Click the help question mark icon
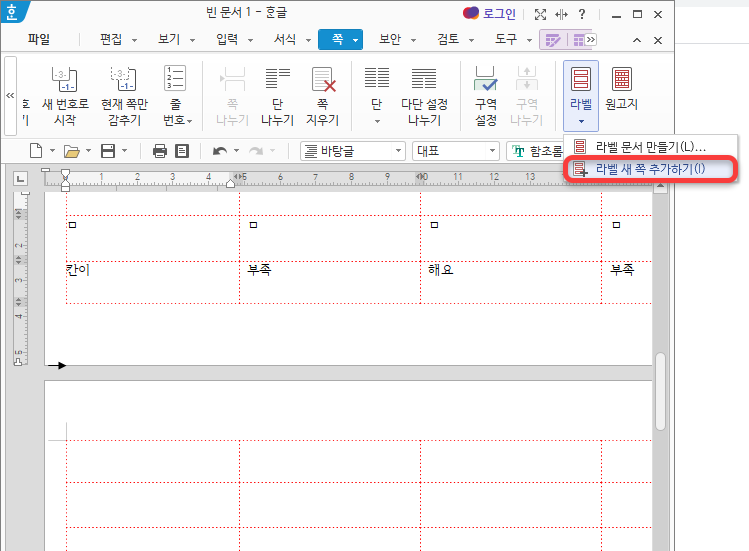The image size is (749, 551). click(582, 14)
